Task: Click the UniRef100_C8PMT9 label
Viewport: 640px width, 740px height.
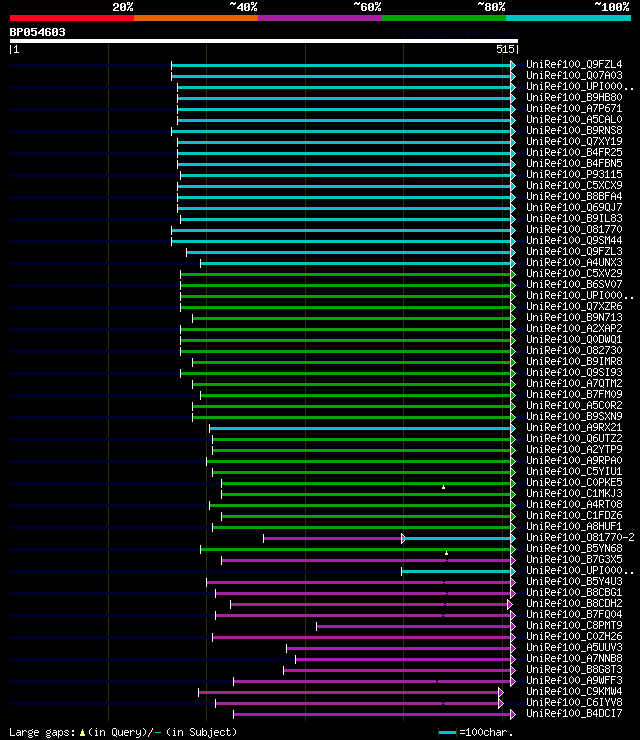Action: point(574,626)
